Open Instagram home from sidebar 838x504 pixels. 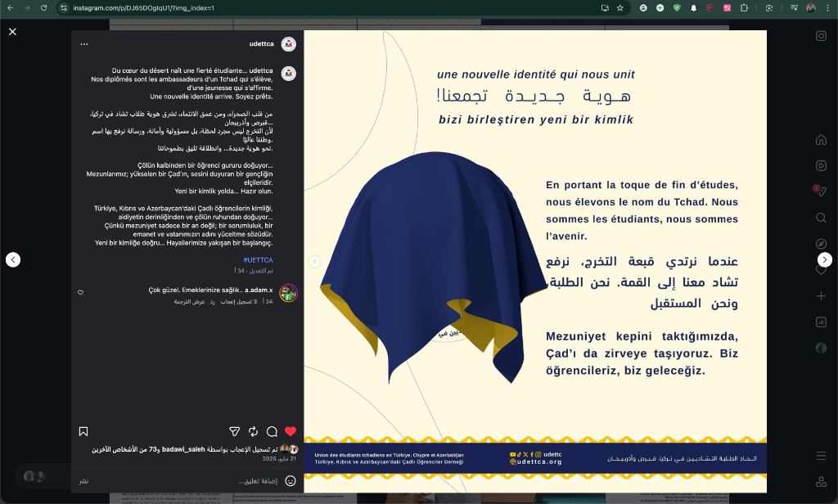[x=821, y=140]
